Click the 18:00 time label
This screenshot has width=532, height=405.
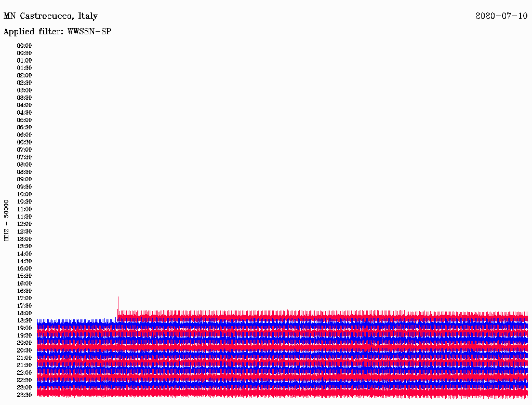24,314
